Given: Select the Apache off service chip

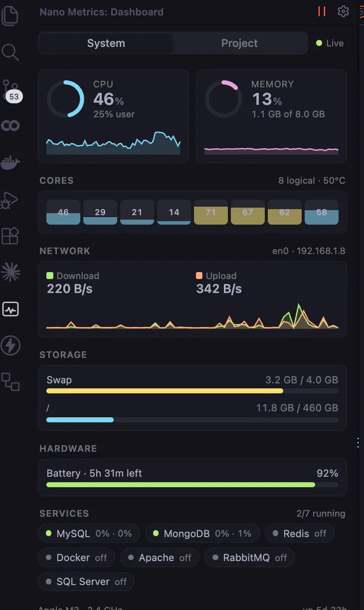Looking at the screenshot, I should tap(160, 558).
